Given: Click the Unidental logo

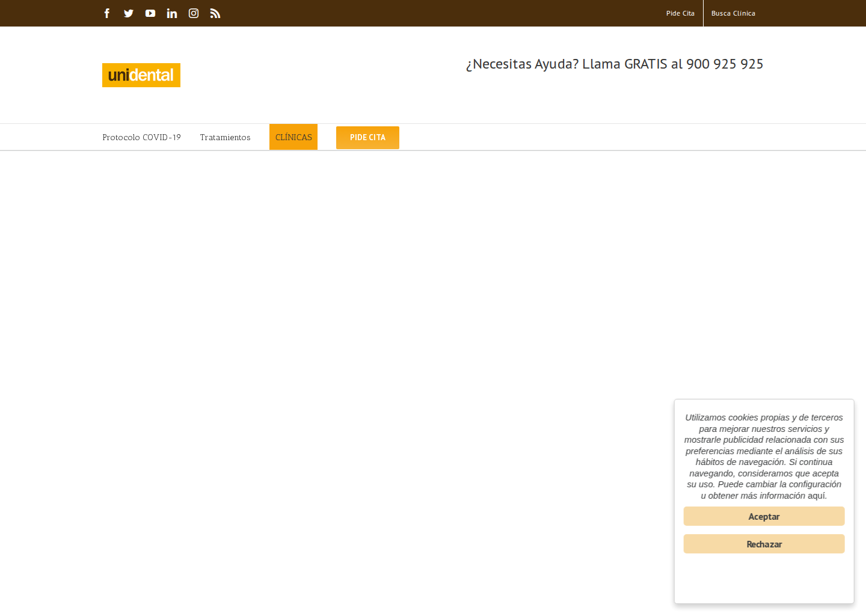Looking at the screenshot, I should pyautogui.click(x=141, y=75).
